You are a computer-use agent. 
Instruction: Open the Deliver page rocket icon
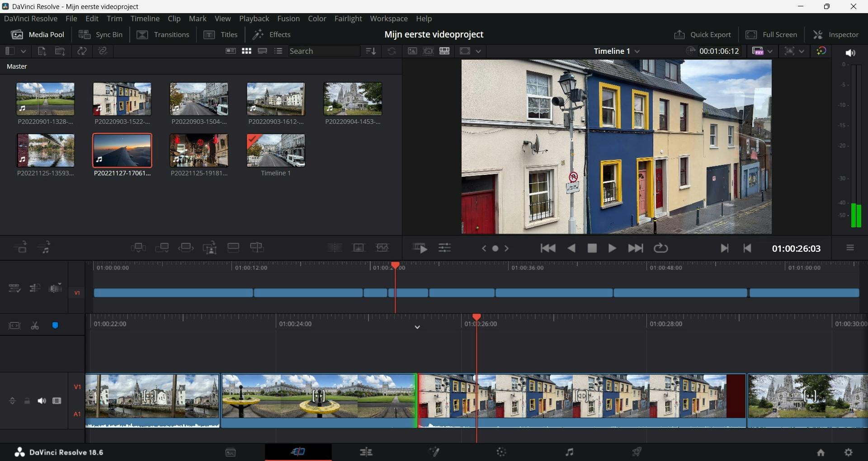coord(637,452)
